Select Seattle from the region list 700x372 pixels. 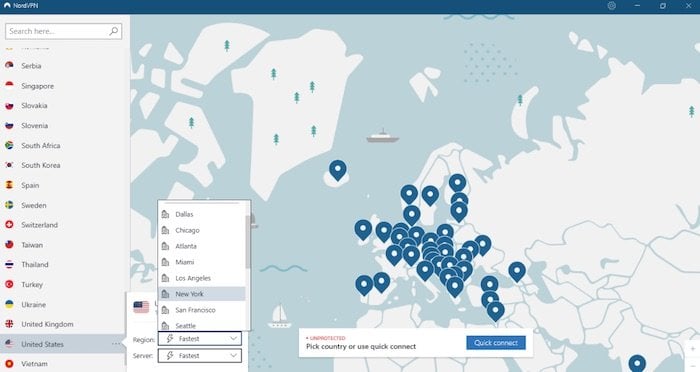[x=202, y=326]
